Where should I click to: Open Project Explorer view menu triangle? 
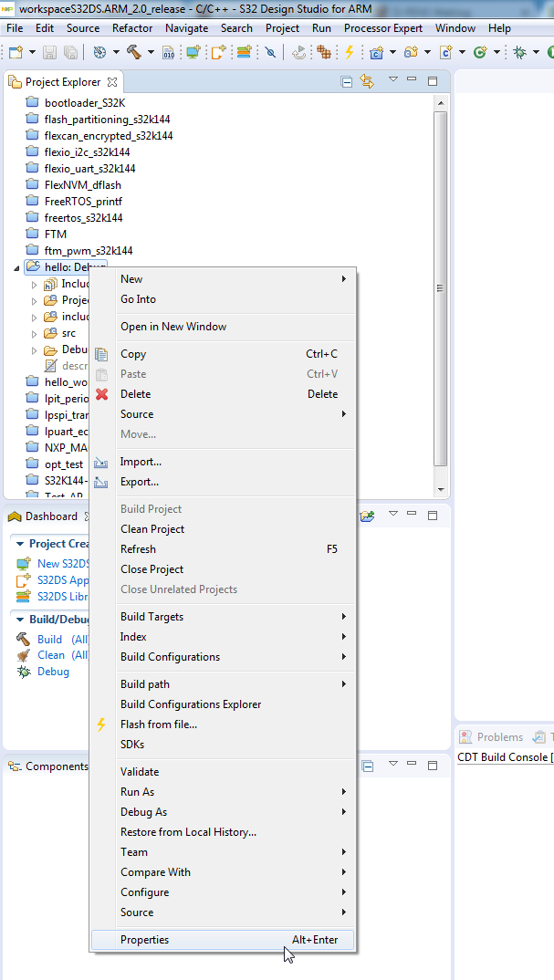tap(393, 79)
